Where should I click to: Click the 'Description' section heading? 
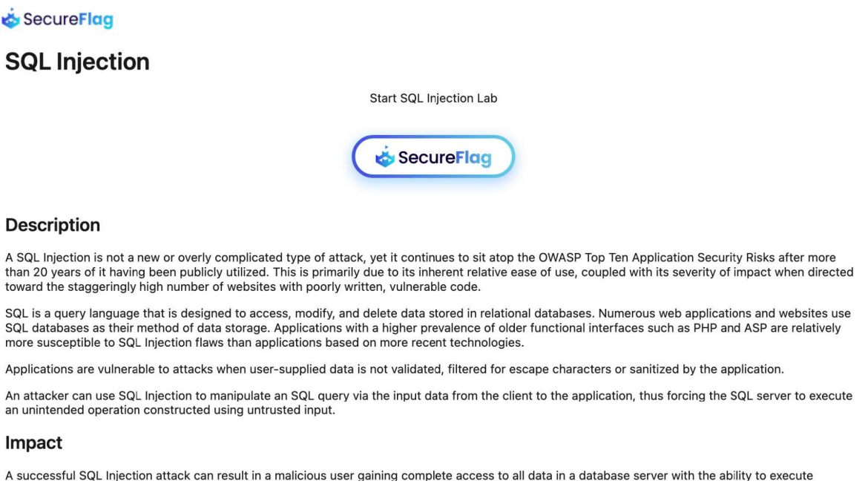pyautogui.click(x=53, y=226)
